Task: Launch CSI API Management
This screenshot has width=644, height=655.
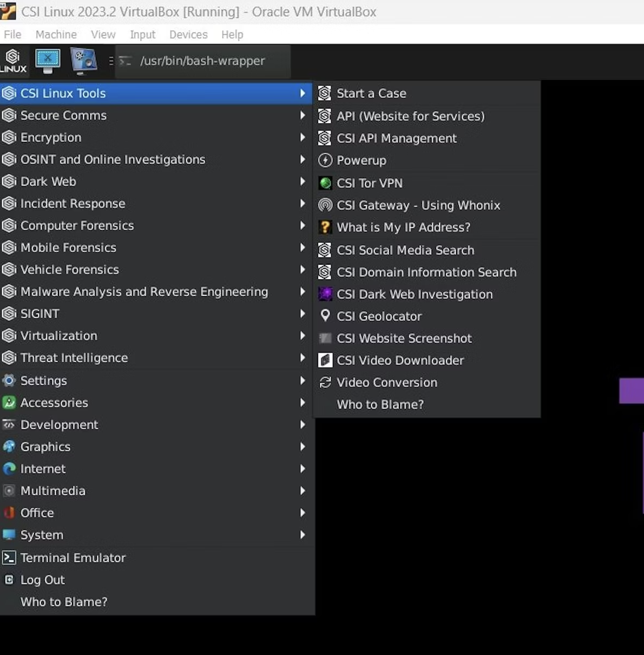Action: [x=427, y=138]
